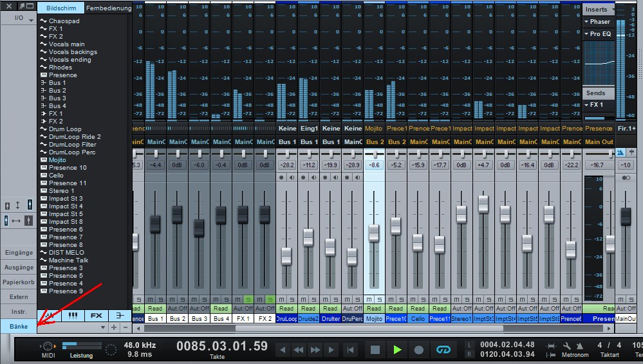The image size is (643, 364).
Task: Start recording with the round record button
Action: 418,350
